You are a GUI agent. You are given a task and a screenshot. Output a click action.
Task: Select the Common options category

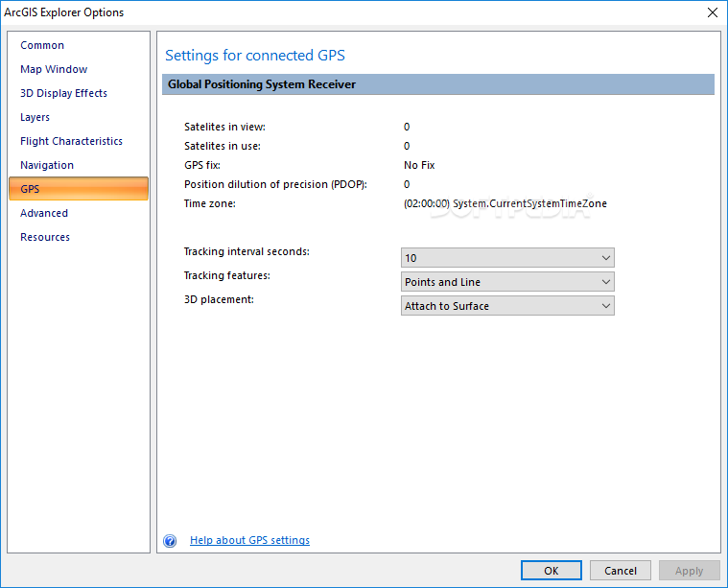click(x=42, y=45)
